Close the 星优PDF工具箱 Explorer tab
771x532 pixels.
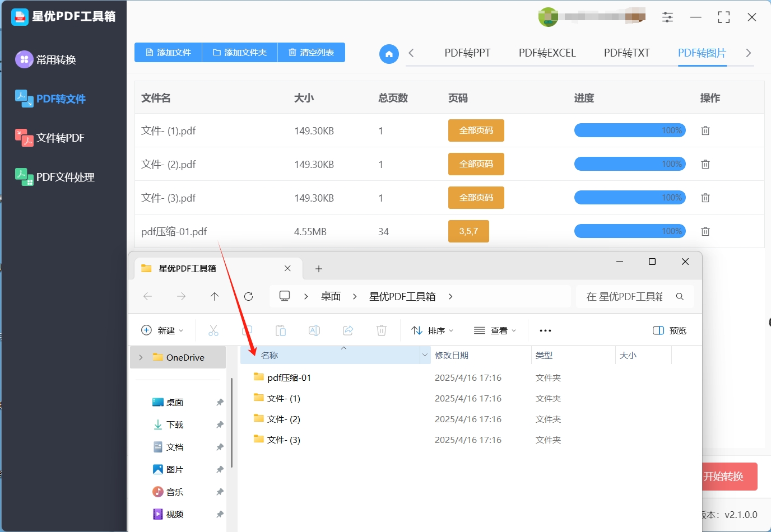coord(287,268)
